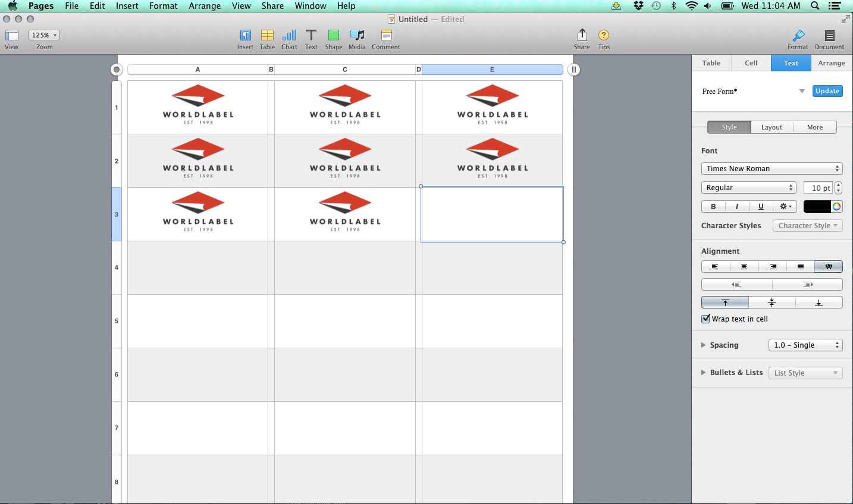Add a Comment from toolbar
This screenshot has width=853, height=504.
tap(386, 35)
